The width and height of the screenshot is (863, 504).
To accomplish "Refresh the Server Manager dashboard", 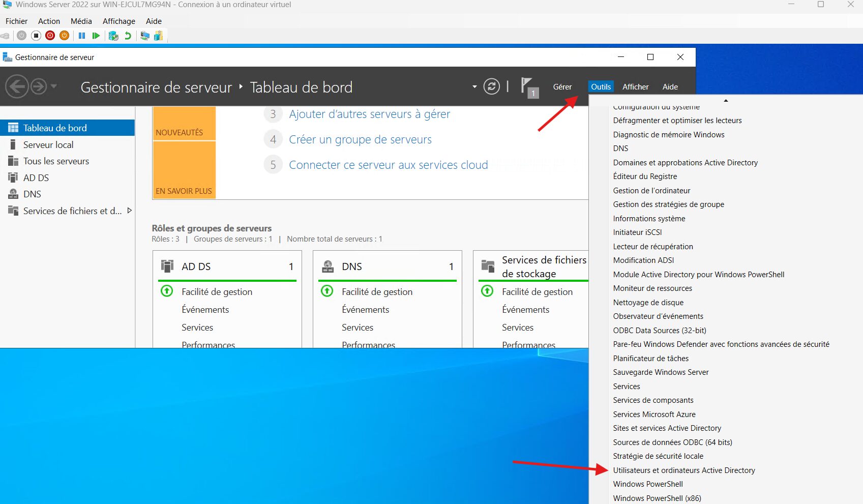I will click(x=491, y=86).
